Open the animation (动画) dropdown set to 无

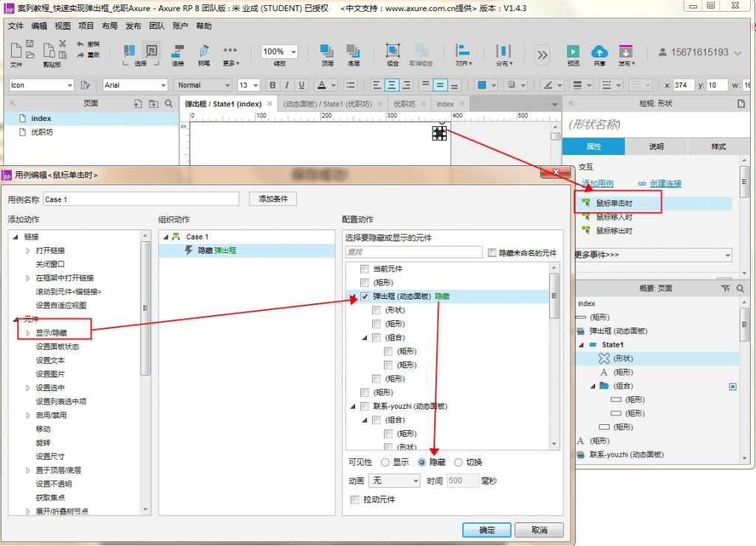[x=395, y=480]
